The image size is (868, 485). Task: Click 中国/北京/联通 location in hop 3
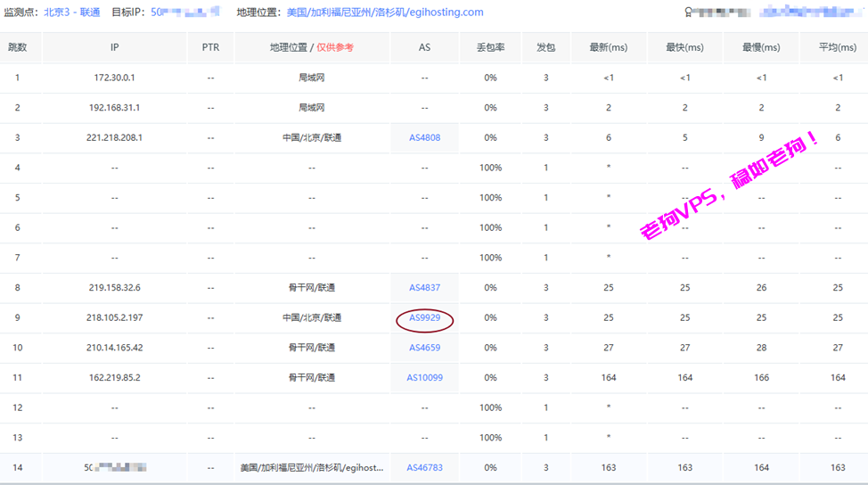pyautogui.click(x=312, y=138)
